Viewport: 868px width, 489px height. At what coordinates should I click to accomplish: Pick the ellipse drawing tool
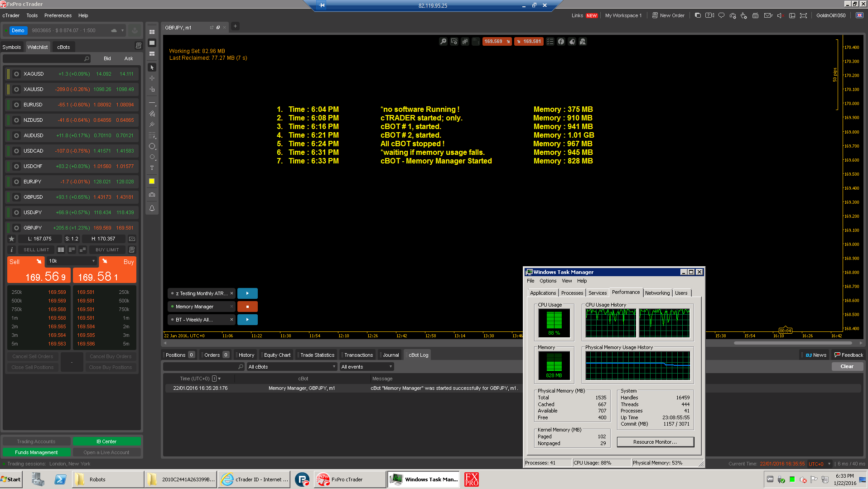tap(152, 146)
